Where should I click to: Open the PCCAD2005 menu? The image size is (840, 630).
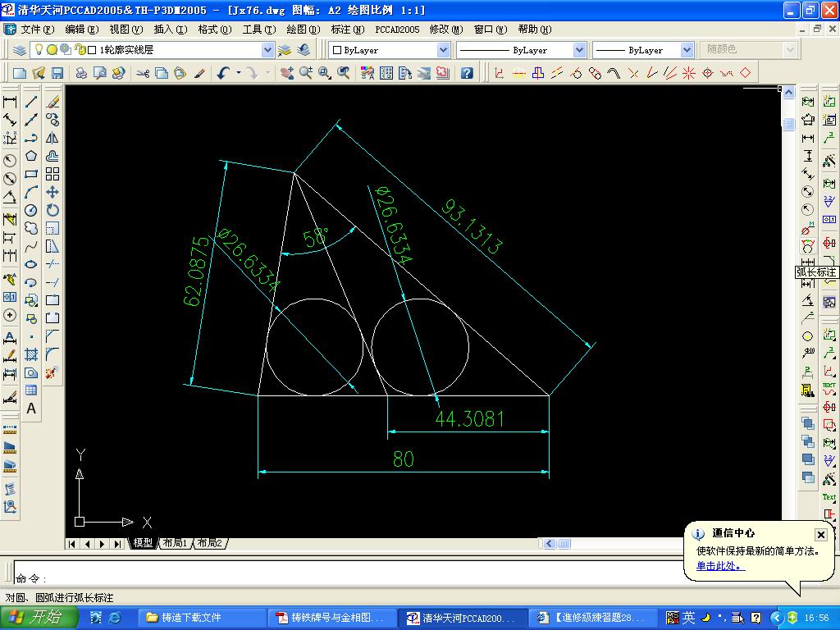click(397, 29)
